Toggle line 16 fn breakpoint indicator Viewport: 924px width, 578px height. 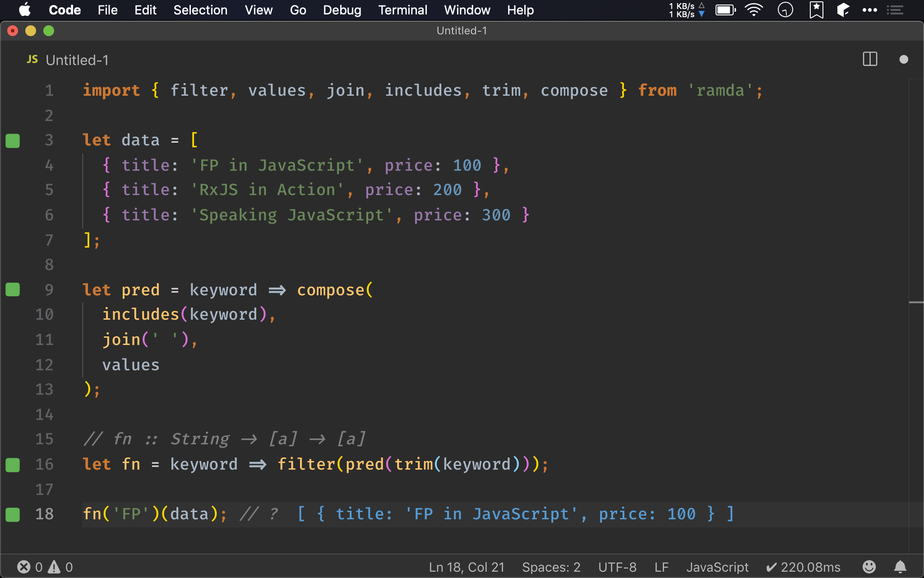(13, 464)
